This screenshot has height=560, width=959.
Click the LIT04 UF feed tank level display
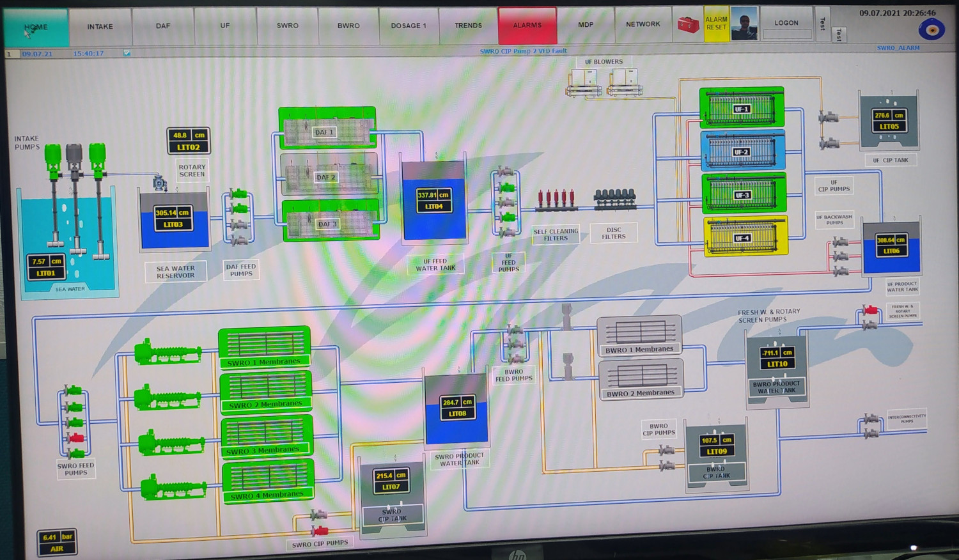433,201
